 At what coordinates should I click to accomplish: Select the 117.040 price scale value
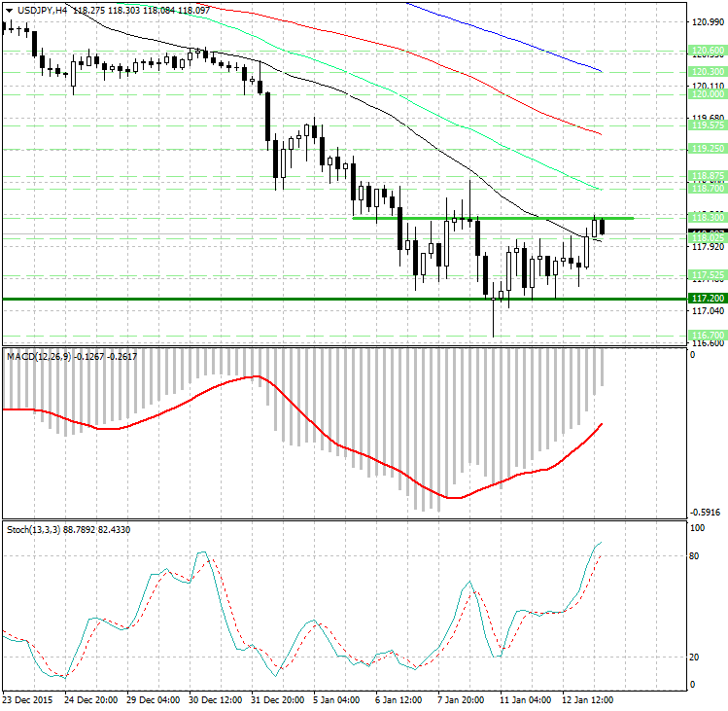708,310
